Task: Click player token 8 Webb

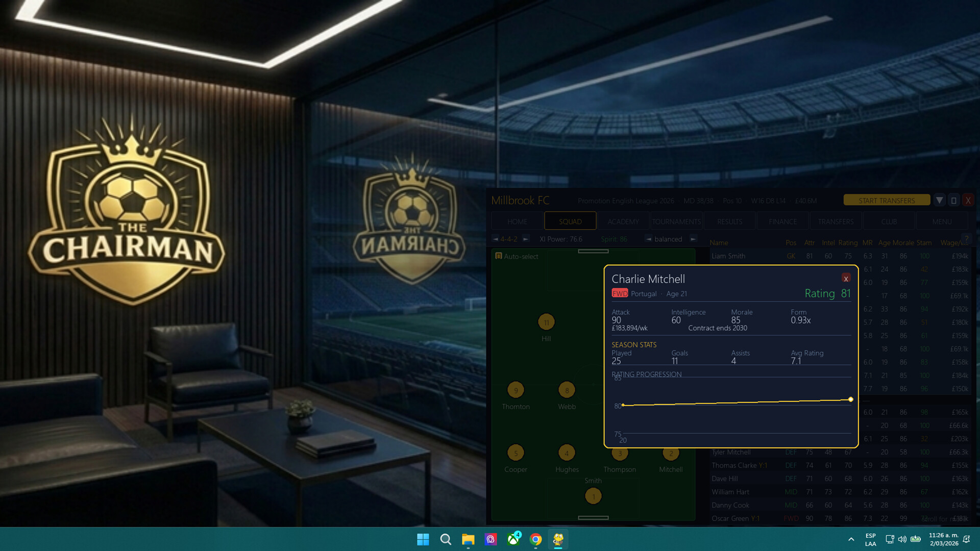Action: (x=567, y=390)
